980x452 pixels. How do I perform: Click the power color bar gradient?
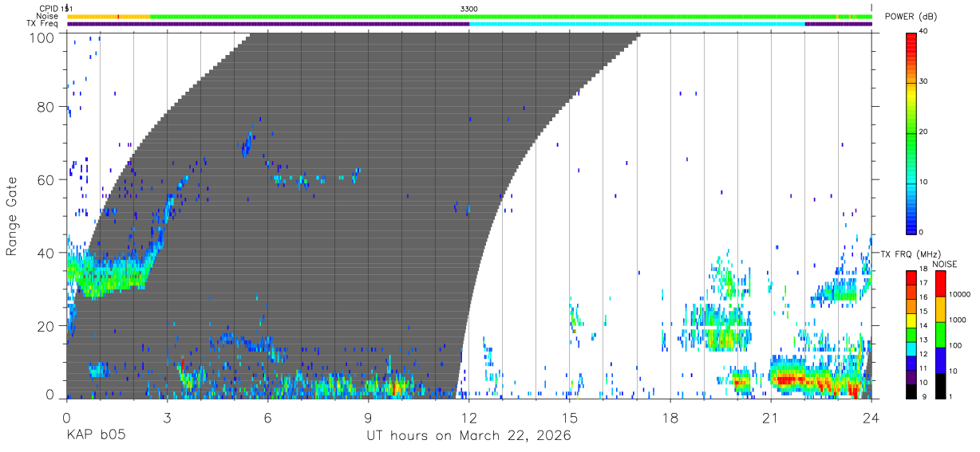(x=911, y=132)
